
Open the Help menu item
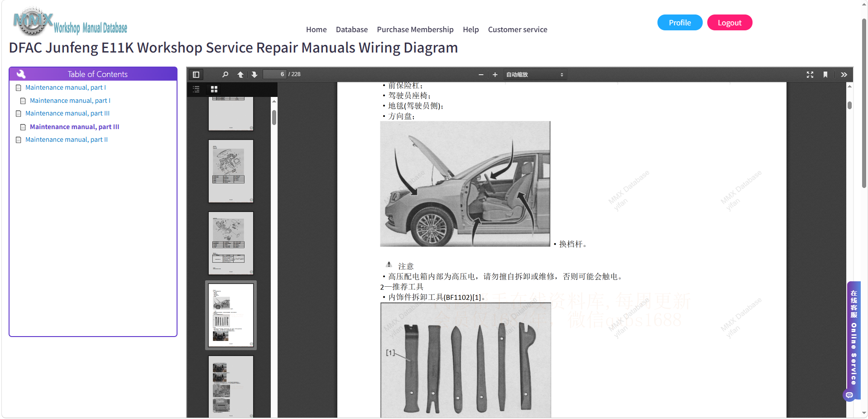[x=470, y=29]
